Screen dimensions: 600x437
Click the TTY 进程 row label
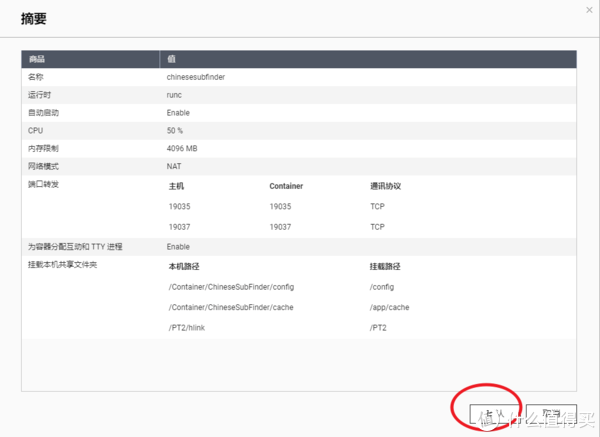coord(75,247)
